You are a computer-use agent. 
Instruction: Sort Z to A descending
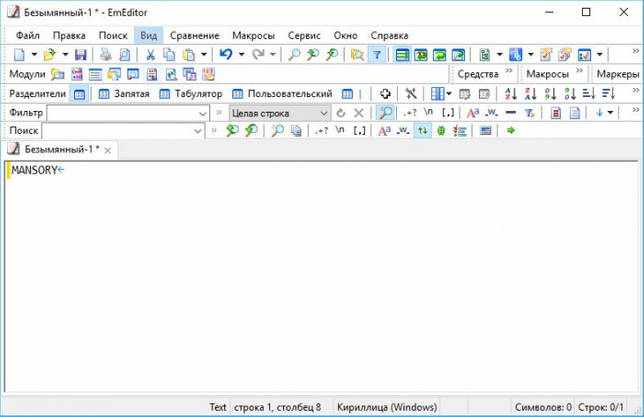(531, 94)
